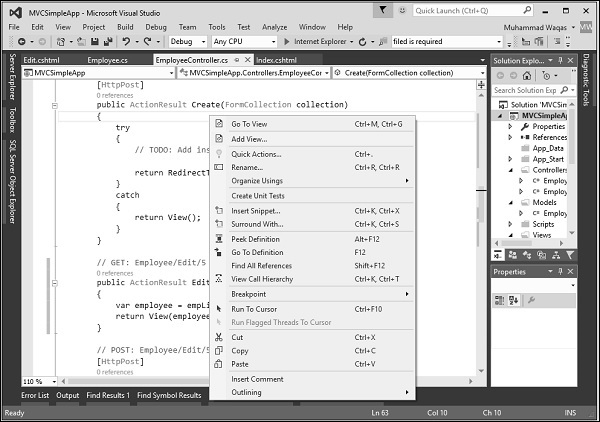Pin the Solution Explorer panel
The height and width of the screenshot is (422, 600).
pyautogui.click(x=560, y=59)
